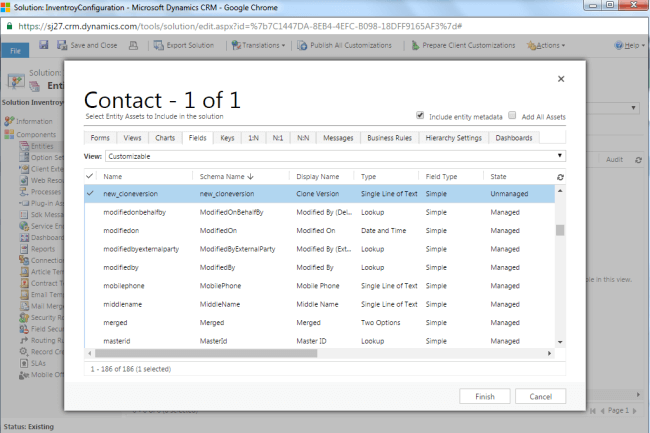
Task: Sort by the State column header
Action: tap(498, 177)
